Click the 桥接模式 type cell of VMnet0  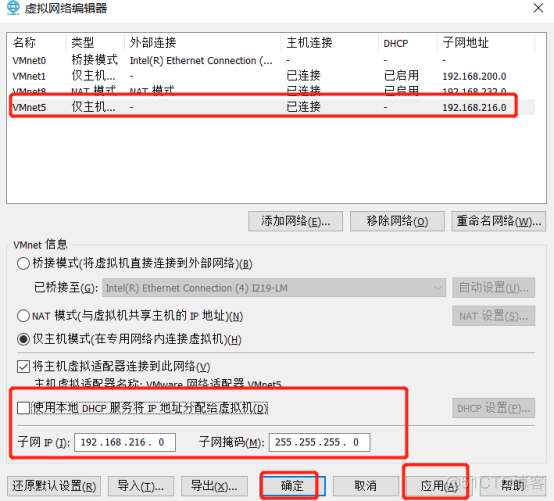pyautogui.click(x=94, y=60)
